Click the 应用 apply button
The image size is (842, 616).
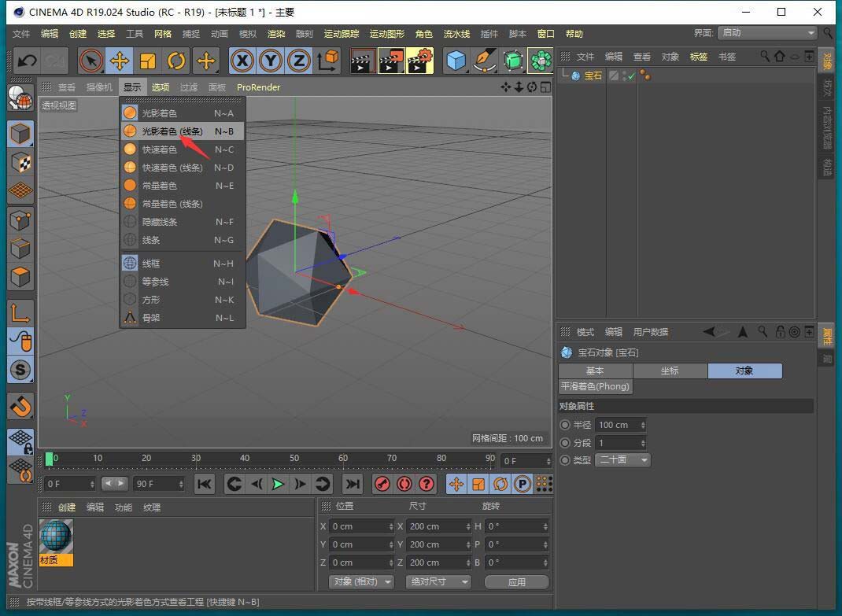[x=516, y=581]
